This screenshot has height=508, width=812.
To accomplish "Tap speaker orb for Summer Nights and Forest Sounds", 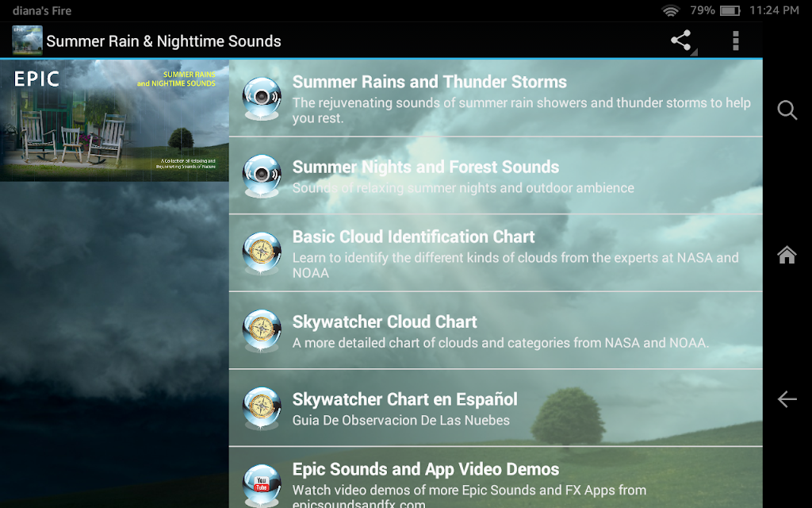I will 262,175.
